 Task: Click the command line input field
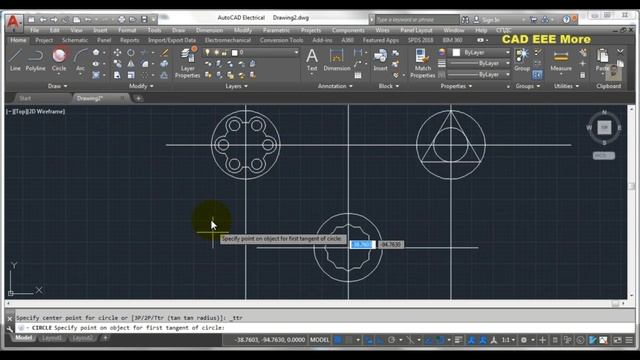click(x=324, y=328)
